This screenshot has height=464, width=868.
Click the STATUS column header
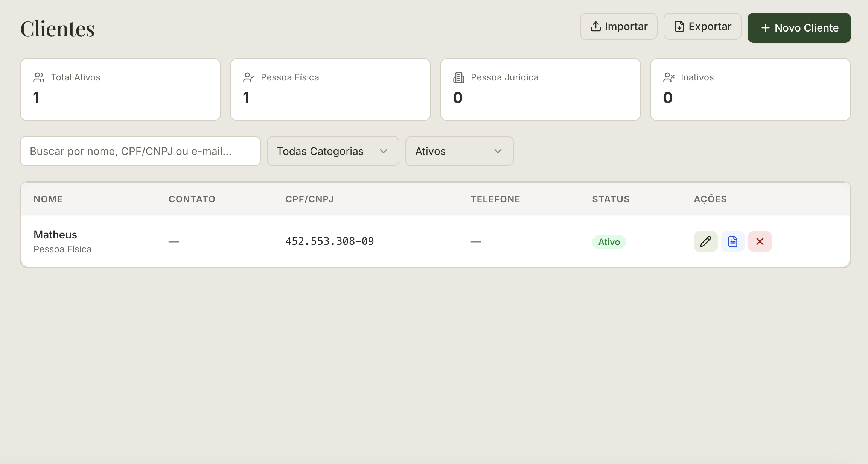click(x=611, y=199)
